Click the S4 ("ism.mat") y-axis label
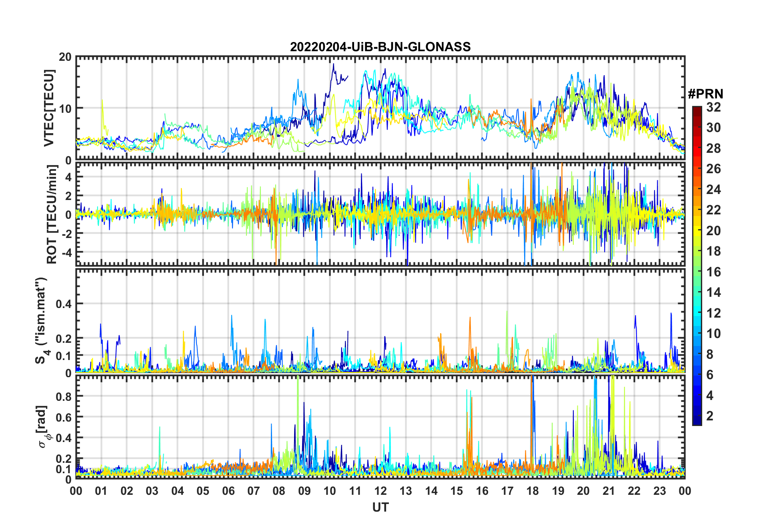 [42, 320]
